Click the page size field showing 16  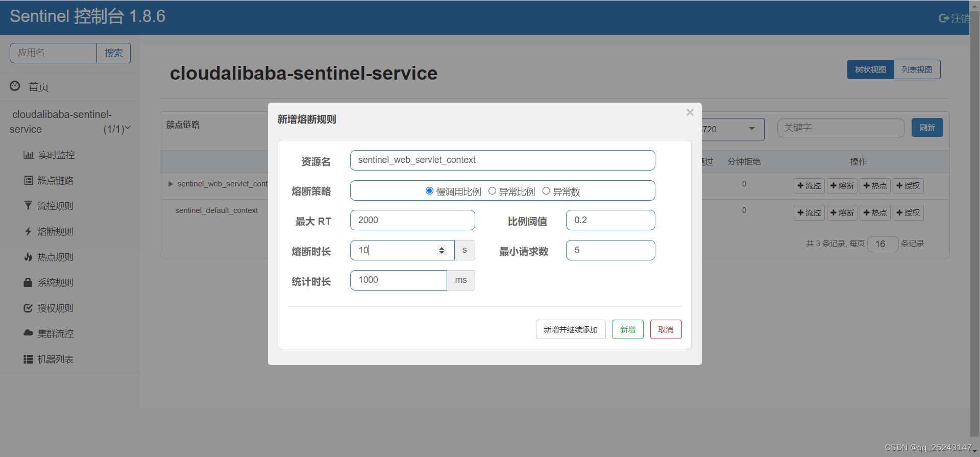click(x=883, y=244)
